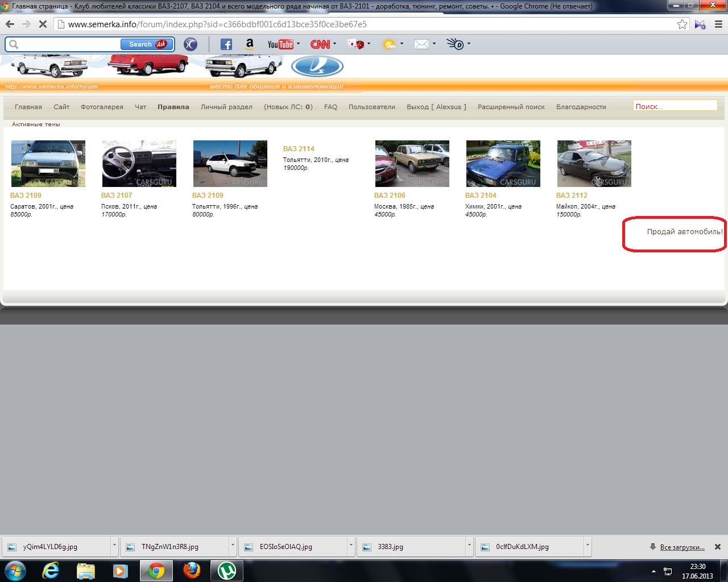Click the blue Lada logo in the banner

coord(317,67)
